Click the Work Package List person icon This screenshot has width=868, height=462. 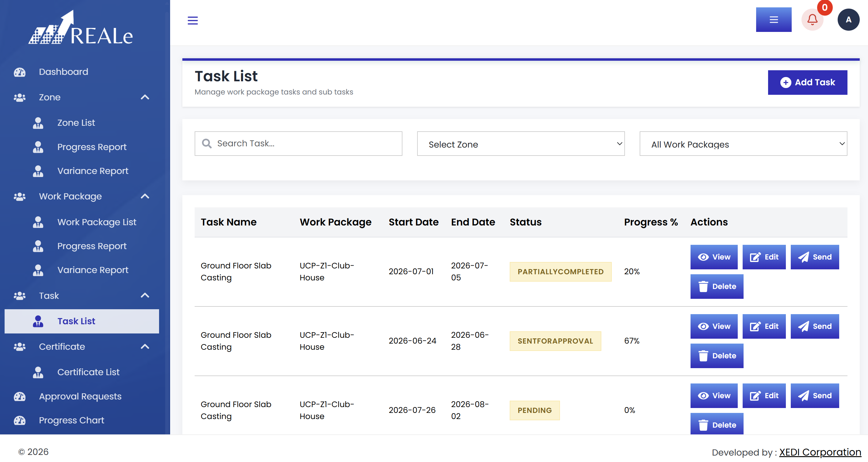[38, 222]
